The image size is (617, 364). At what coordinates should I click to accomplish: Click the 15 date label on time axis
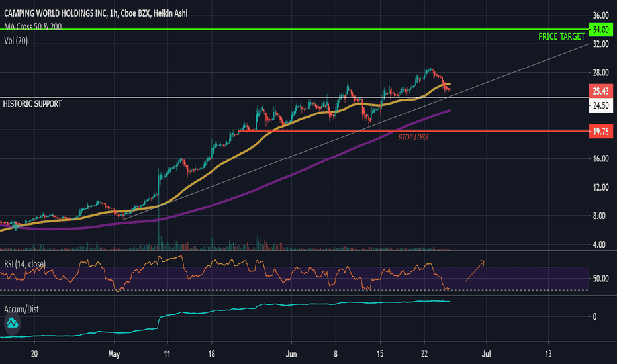click(380, 354)
